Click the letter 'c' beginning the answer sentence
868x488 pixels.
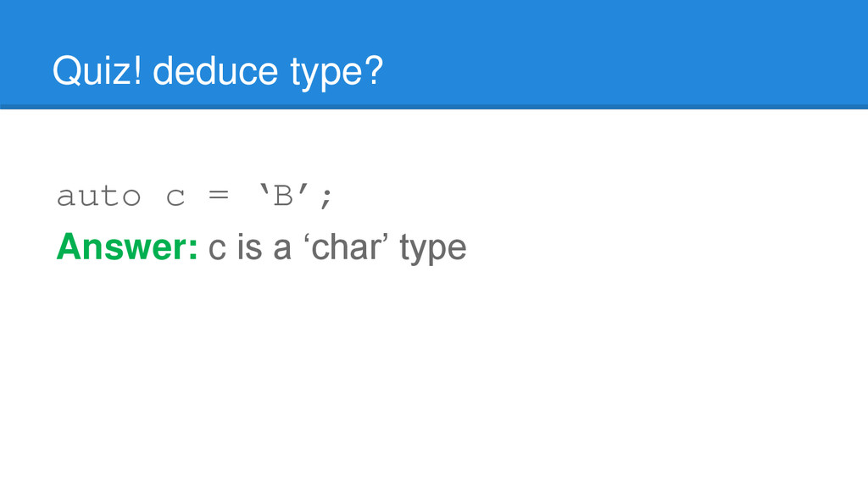pyautogui.click(x=217, y=249)
